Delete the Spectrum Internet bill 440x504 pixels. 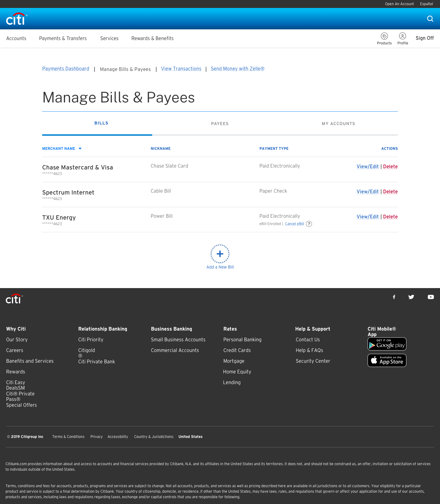(x=391, y=191)
